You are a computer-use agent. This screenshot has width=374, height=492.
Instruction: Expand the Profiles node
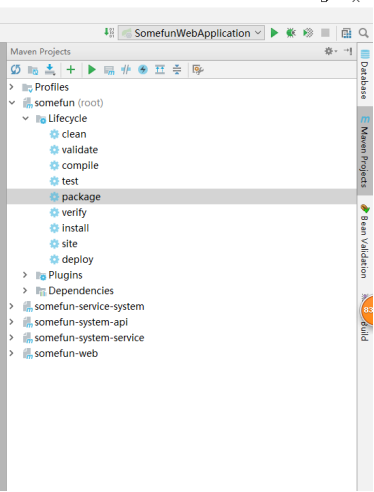(12, 87)
